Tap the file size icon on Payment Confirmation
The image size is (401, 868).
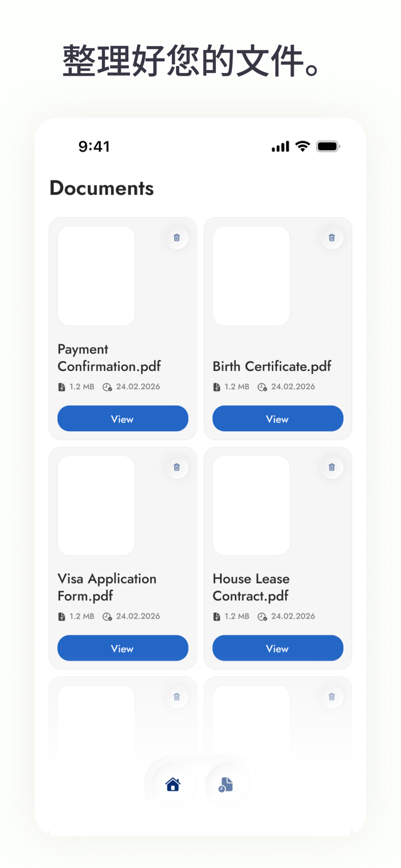point(62,387)
